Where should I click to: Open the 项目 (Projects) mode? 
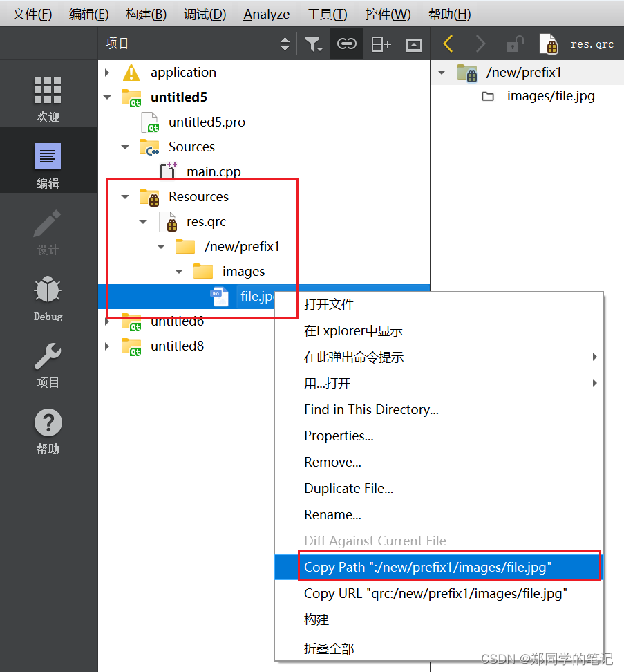pos(47,364)
